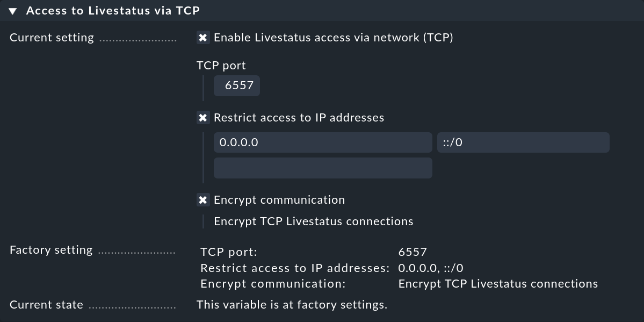Select the TCP port heading text

click(221, 65)
